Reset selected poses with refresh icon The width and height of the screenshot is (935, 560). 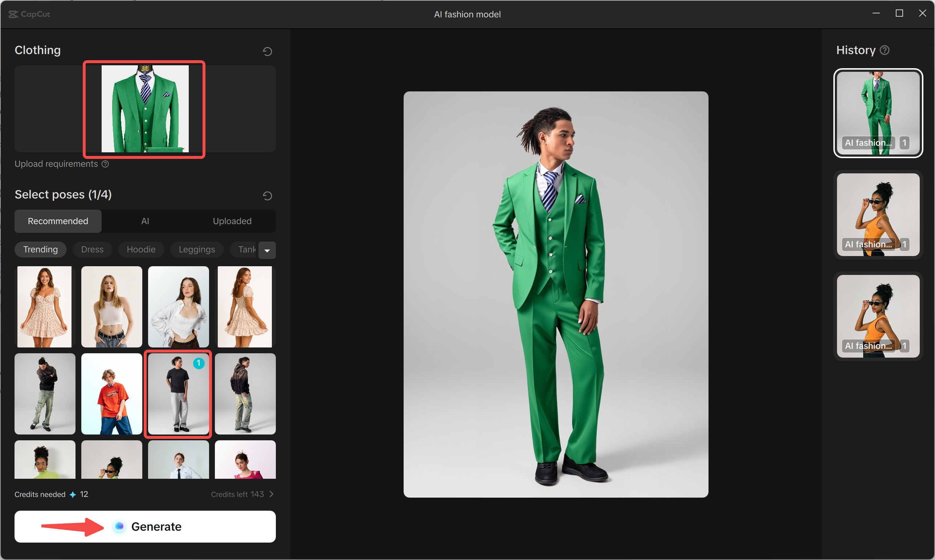(x=268, y=195)
